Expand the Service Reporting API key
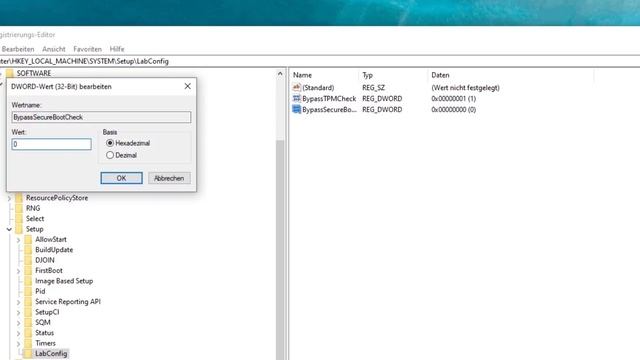 (18, 302)
